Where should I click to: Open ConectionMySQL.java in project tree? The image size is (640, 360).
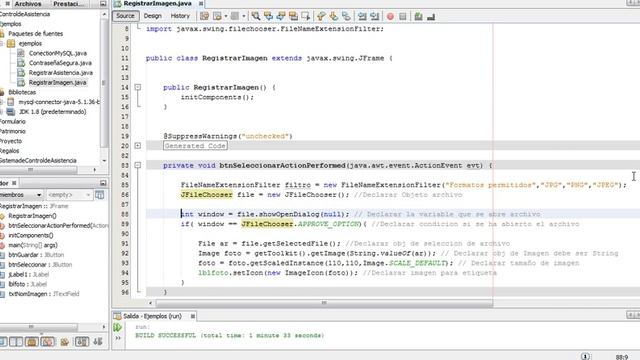tap(58, 53)
